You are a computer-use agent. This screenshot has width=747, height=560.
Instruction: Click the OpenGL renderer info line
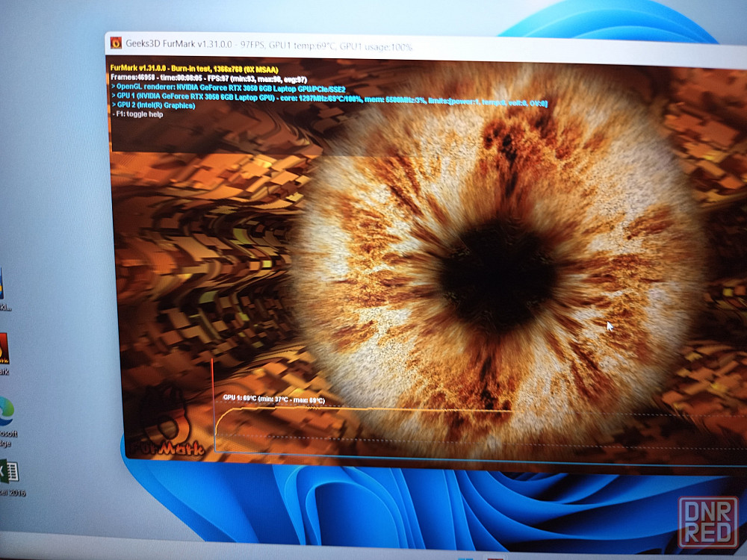pos(228,87)
